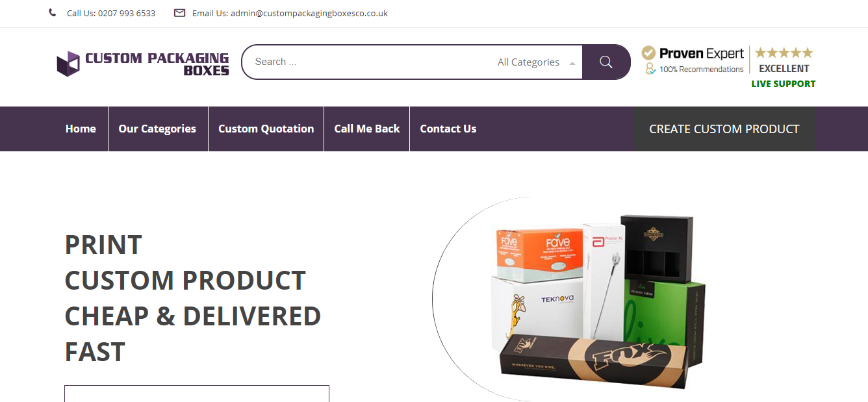Click the magnifying glass search icon

606,62
